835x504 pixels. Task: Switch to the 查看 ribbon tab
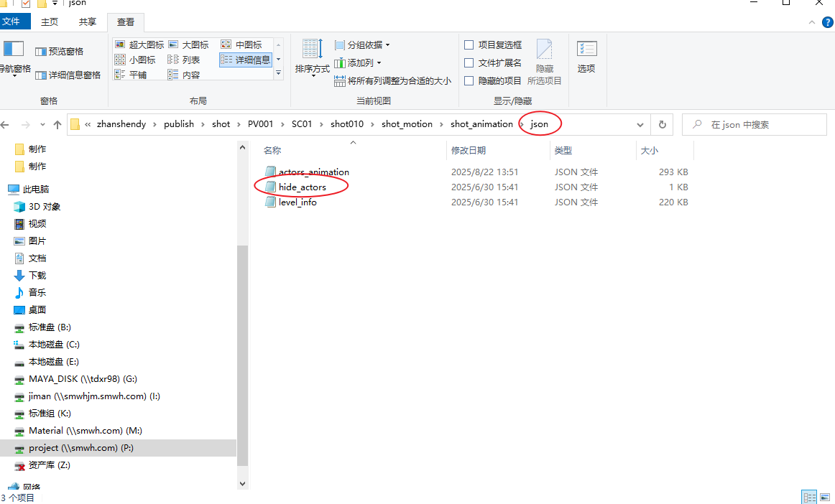coord(126,22)
